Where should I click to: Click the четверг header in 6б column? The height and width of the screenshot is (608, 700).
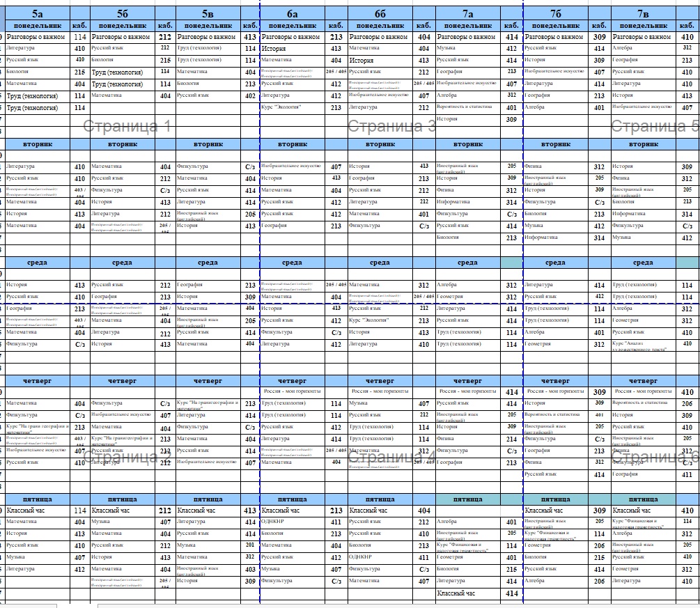(x=380, y=381)
